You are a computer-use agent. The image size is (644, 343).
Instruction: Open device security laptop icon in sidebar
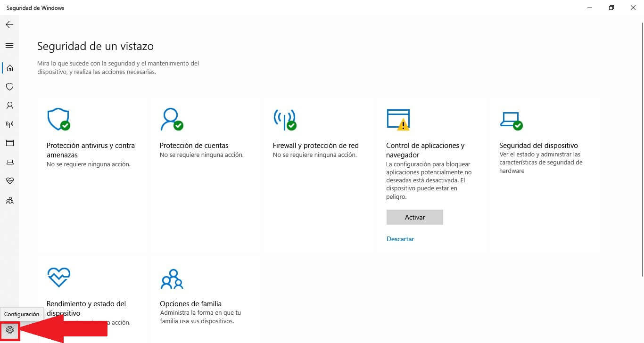(x=9, y=162)
